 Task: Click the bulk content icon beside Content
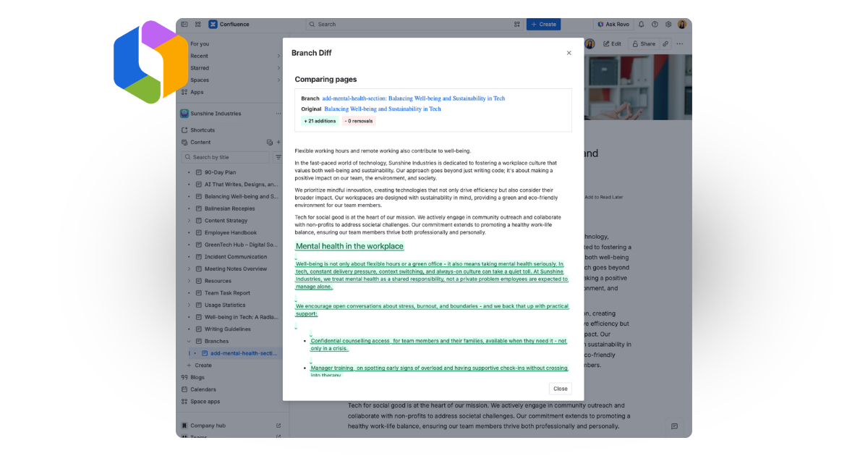pyautogui.click(x=270, y=143)
